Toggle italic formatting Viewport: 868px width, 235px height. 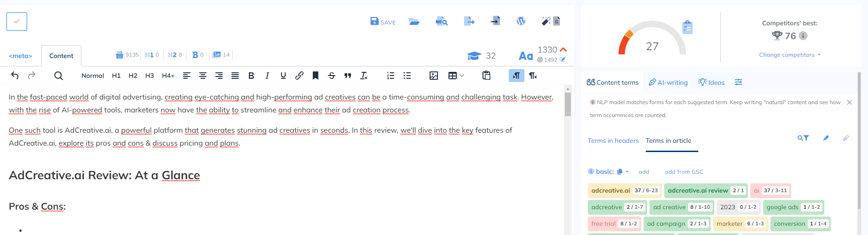click(x=267, y=76)
